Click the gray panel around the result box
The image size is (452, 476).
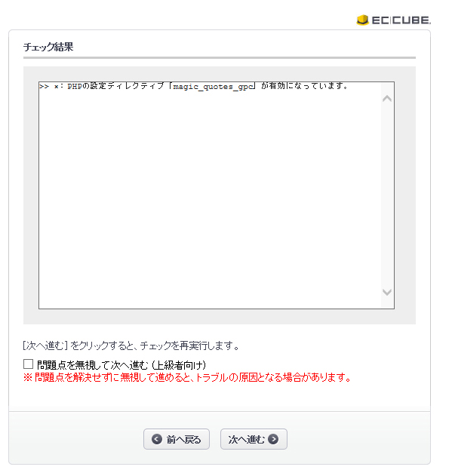click(220, 317)
